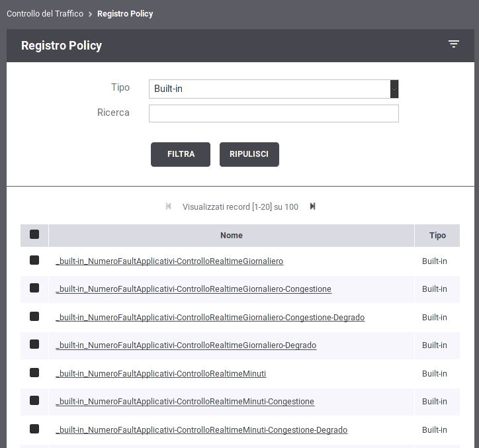Go to last page of records

tap(312, 206)
